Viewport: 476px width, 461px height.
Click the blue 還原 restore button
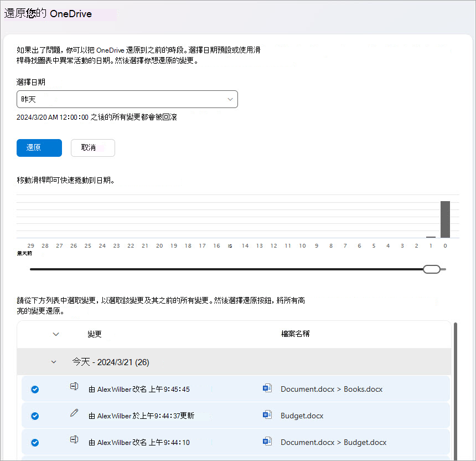tap(39, 148)
